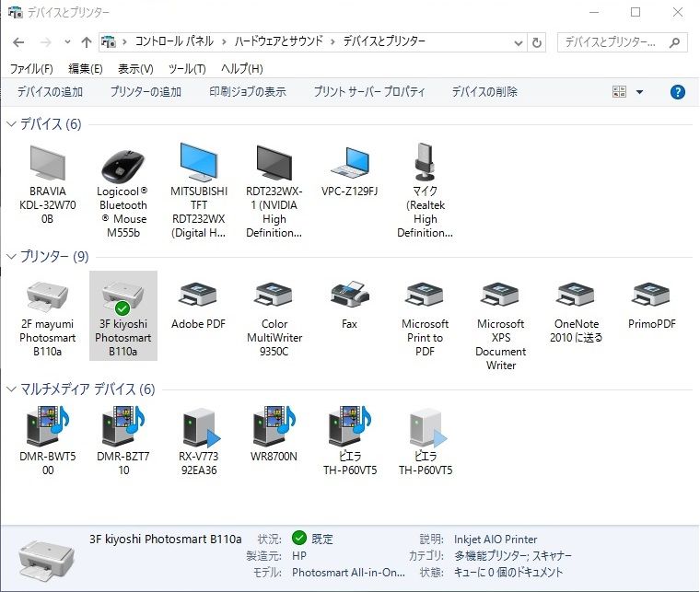Click 印刷ジョブの表示 button
700x592 pixels.
tap(248, 92)
